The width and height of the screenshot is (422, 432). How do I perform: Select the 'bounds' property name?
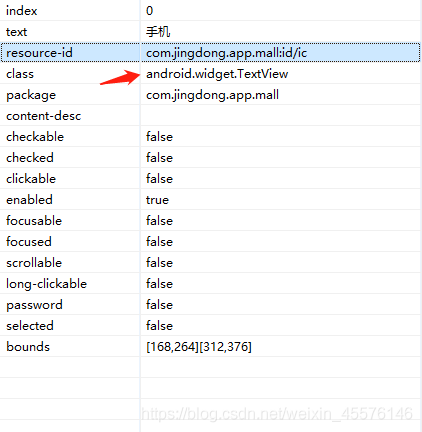28,347
